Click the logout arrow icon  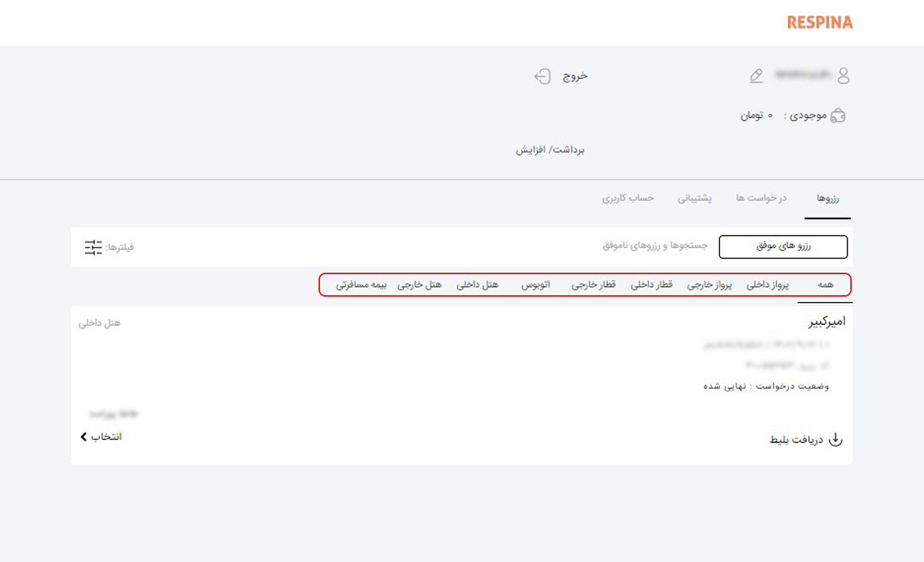tap(542, 76)
